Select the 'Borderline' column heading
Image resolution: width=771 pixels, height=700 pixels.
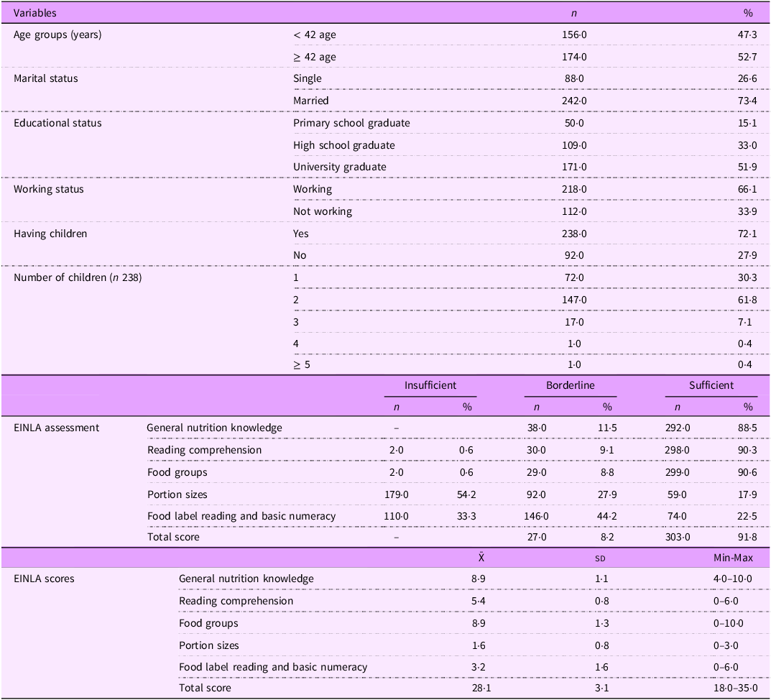pos(571,385)
